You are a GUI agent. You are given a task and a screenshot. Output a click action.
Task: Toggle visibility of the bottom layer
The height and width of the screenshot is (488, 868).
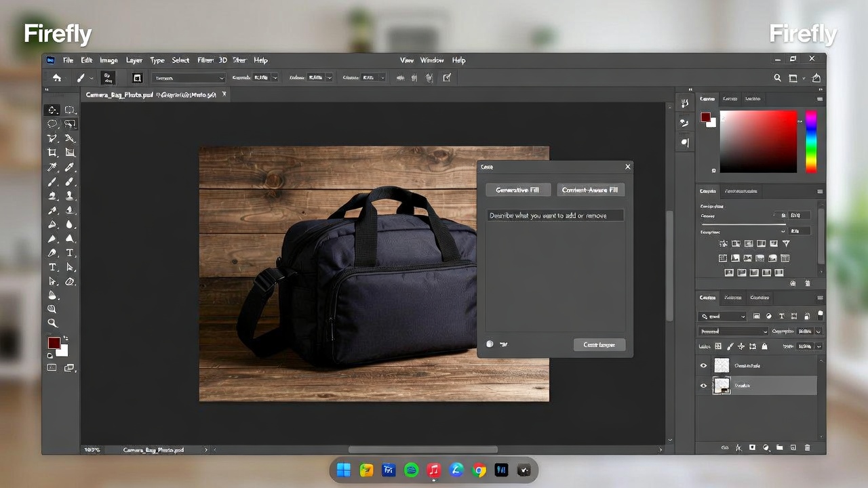pos(703,386)
